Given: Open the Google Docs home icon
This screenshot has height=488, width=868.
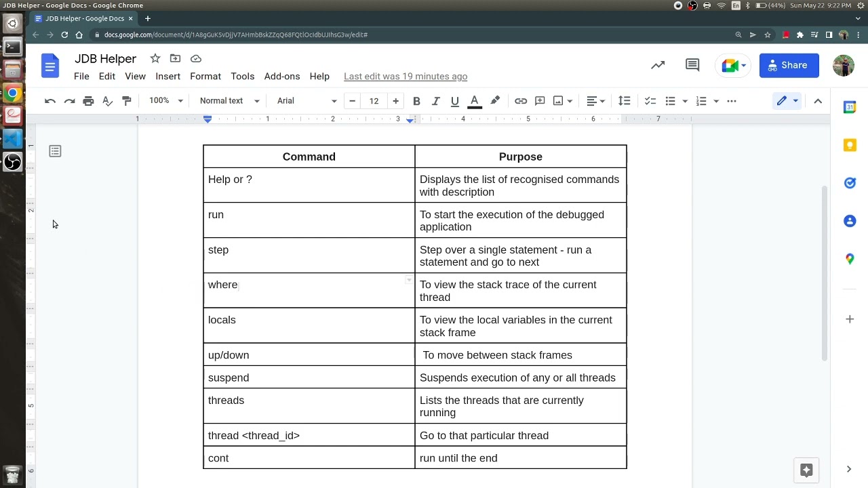Looking at the screenshot, I should click(50, 66).
